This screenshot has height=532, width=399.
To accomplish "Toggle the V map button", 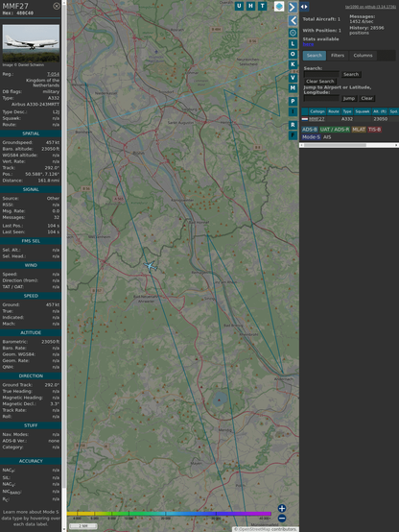I will tap(293, 78).
